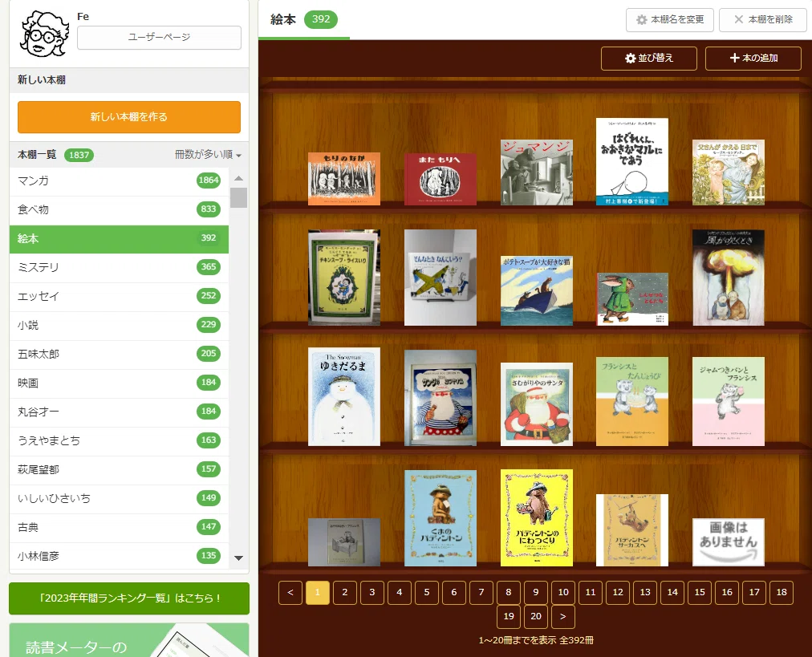Viewport: 812px width, 657px height.
Task: Open the ジャムつきパンとフランシス book cover
Action: 729,401
